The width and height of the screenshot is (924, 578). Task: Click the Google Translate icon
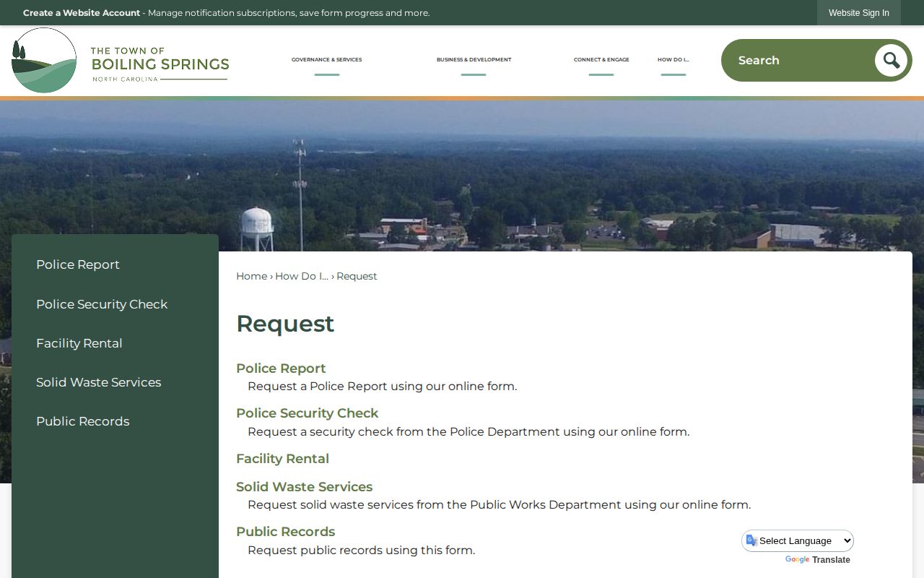(751, 540)
